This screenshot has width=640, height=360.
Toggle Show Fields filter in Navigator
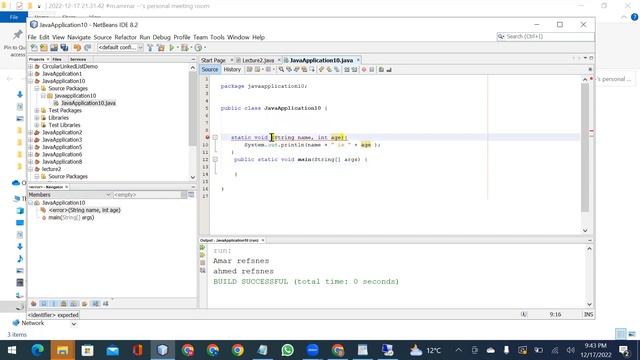[x=44, y=304]
